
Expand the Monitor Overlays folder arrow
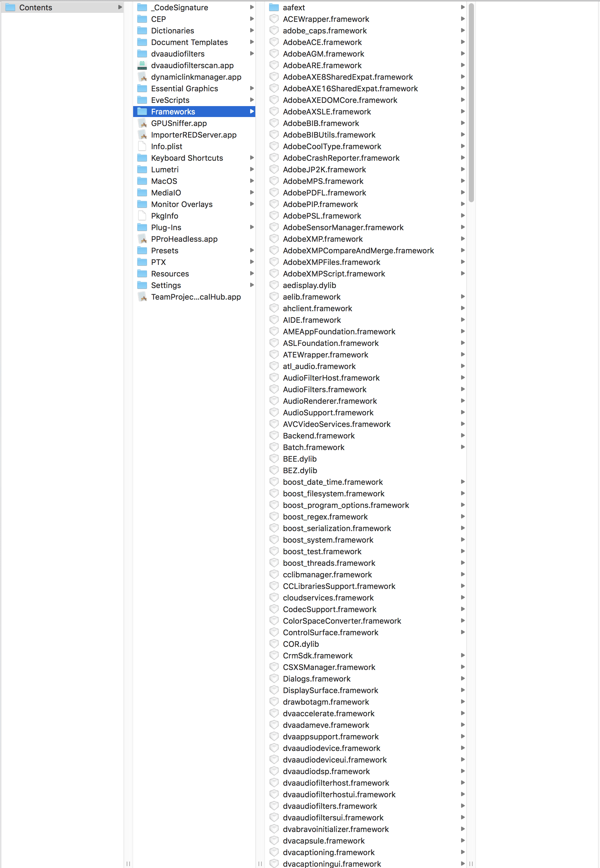(252, 204)
